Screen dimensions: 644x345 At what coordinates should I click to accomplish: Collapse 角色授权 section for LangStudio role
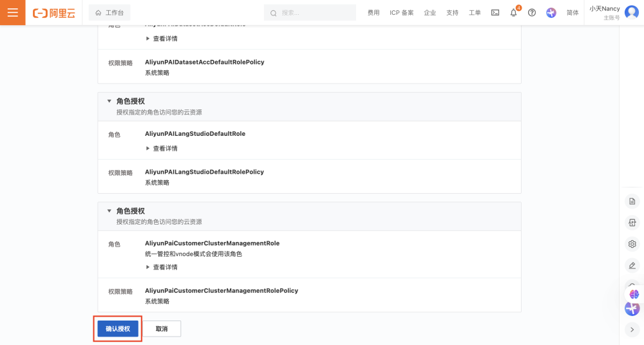point(109,101)
